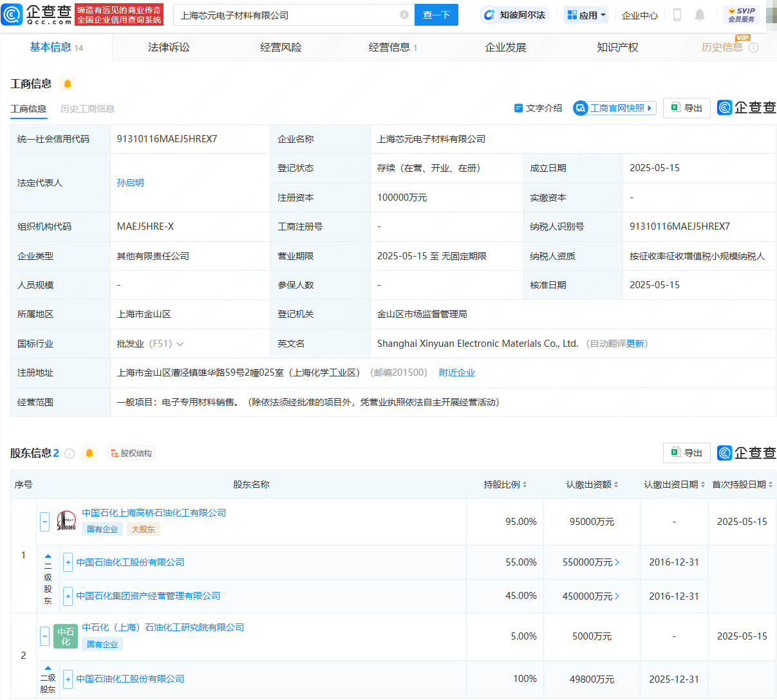Screen dimensions: 777x700
Task: Click the 查一下 search button
Action: (436, 15)
